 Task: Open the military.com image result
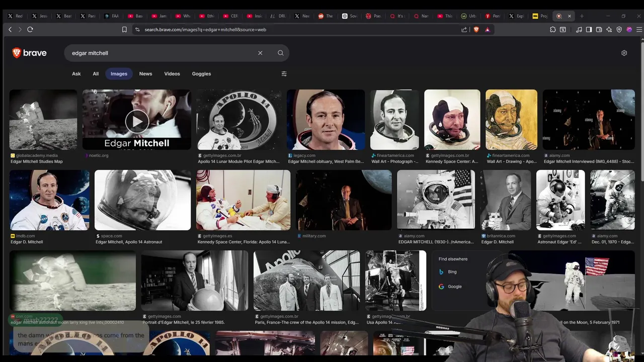(344, 200)
